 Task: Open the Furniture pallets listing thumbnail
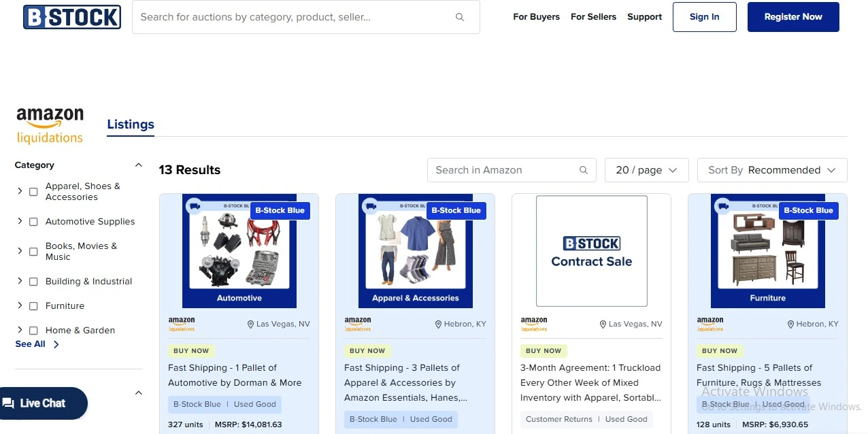coord(767,251)
